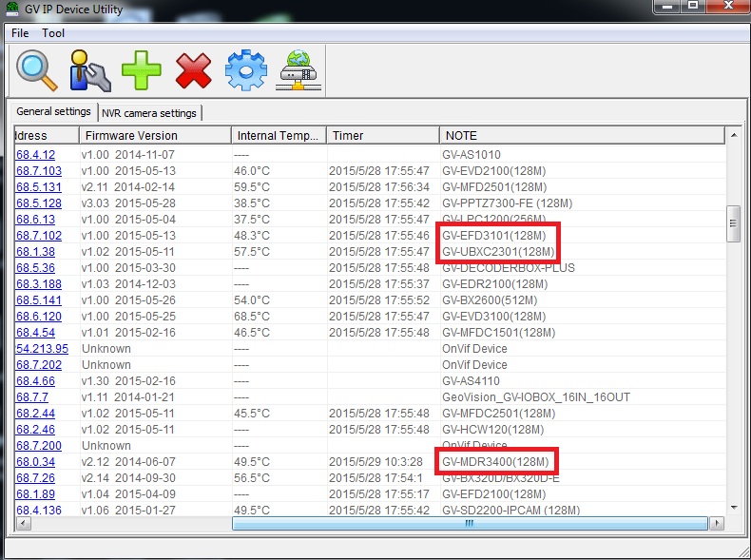
Task: Click the horizontal scrollbar left arrow
Action: (x=23, y=524)
